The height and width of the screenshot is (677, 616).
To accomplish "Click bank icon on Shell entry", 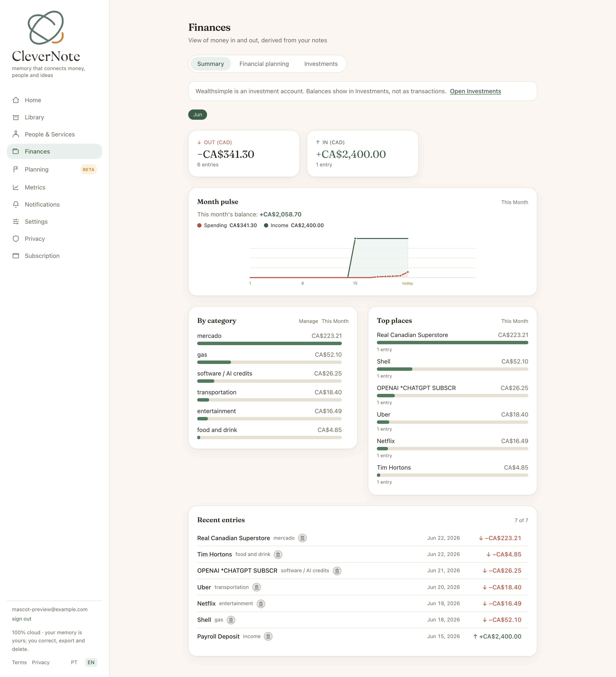I will tap(231, 620).
